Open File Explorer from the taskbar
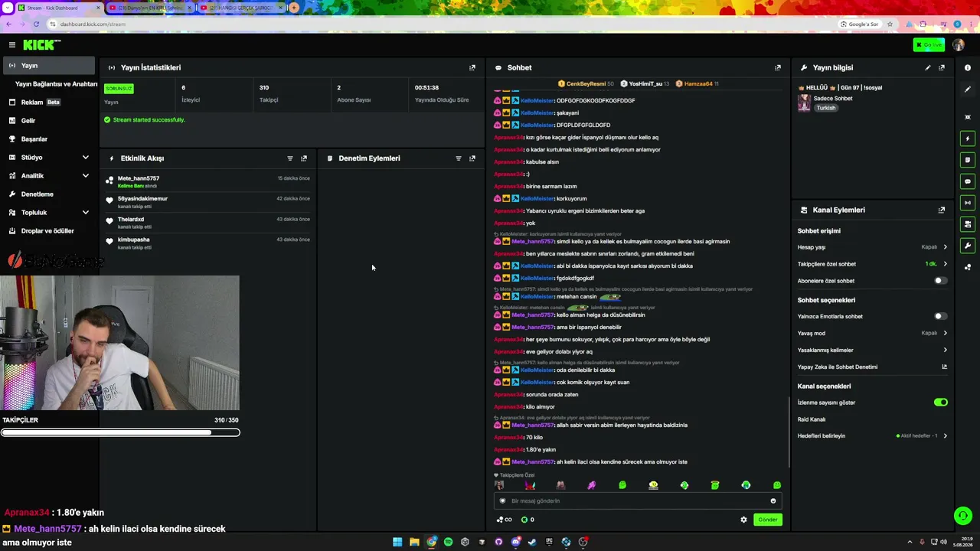The height and width of the screenshot is (551, 980). point(414,542)
